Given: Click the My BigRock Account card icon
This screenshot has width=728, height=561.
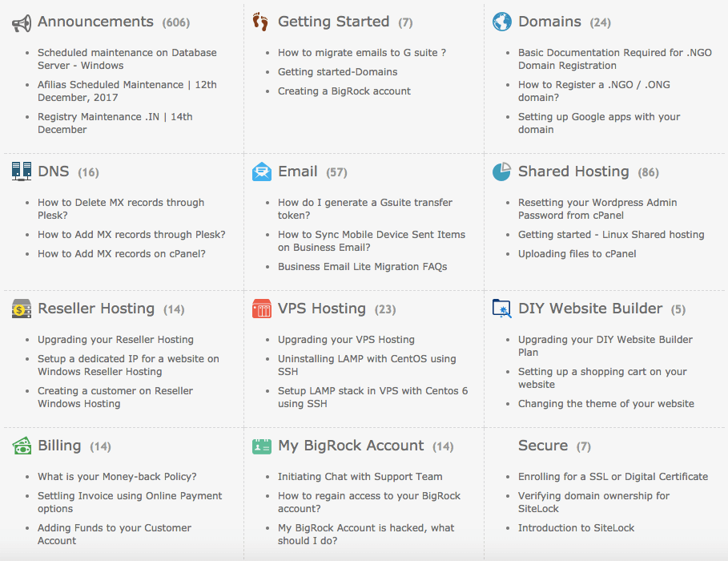Looking at the screenshot, I should [262, 446].
